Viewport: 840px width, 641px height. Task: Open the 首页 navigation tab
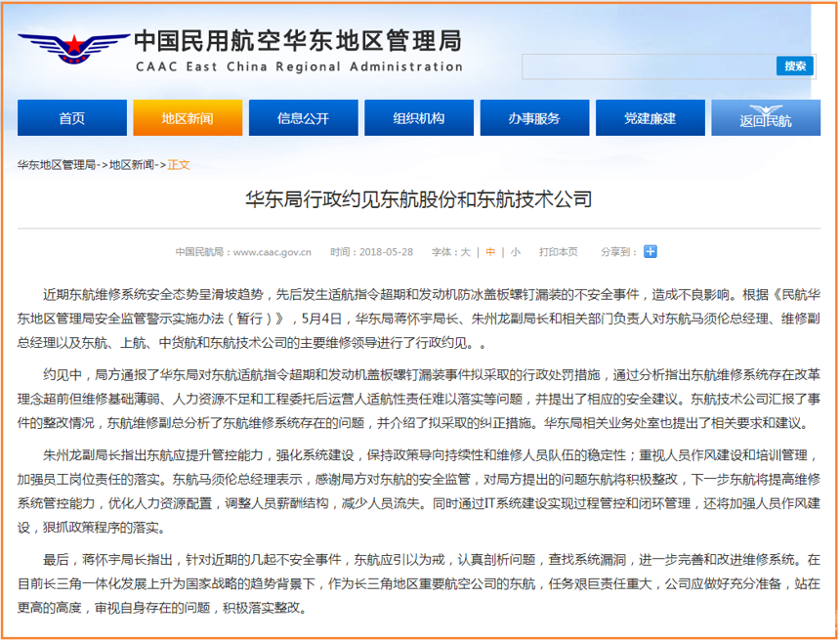coord(72,118)
